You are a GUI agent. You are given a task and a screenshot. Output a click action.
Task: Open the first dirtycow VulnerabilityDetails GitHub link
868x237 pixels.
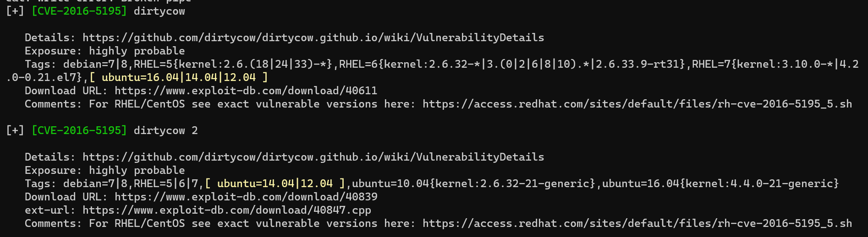pos(313,38)
